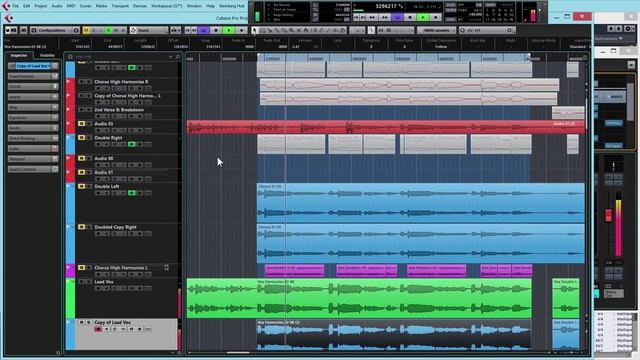Expand the Direct Routing Inspector section
Screen dimensions: 640x360
[x=33, y=138]
